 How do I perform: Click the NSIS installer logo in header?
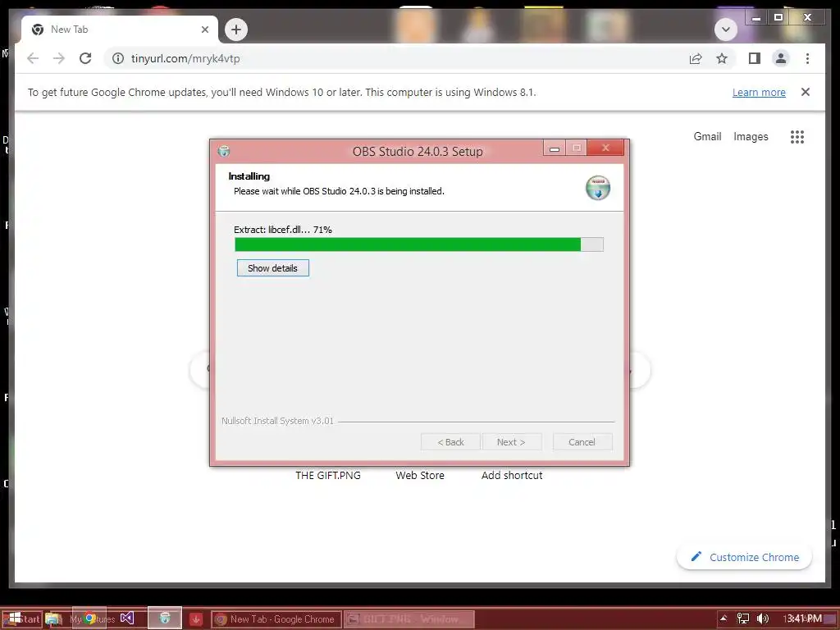tap(598, 188)
